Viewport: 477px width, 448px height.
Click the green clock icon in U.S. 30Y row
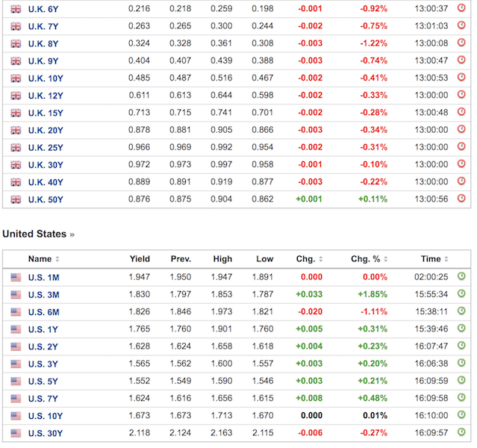coord(461,432)
